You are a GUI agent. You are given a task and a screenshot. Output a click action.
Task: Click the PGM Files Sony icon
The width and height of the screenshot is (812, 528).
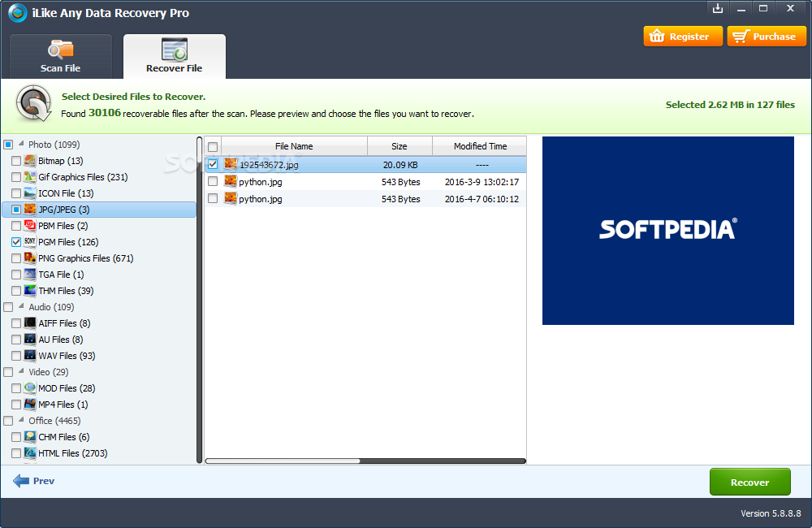[x=30, y=242]
